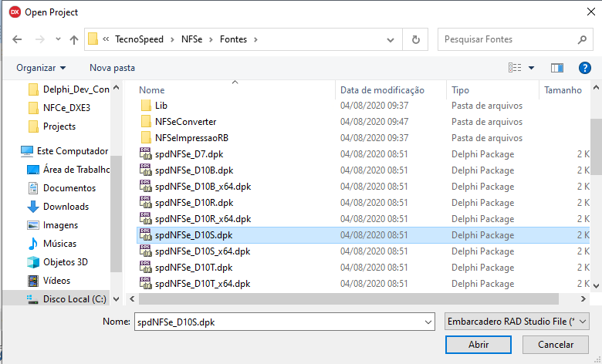Sort by Tamanho column header
Screen dimensions: 602x364
click(x=563, y=90)
